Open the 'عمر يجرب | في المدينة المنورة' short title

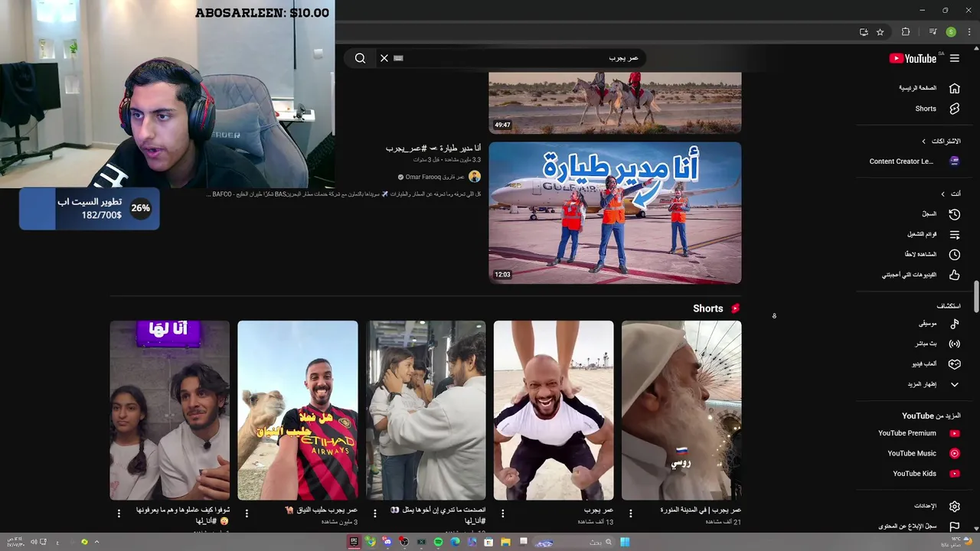(x=701, y=510)
